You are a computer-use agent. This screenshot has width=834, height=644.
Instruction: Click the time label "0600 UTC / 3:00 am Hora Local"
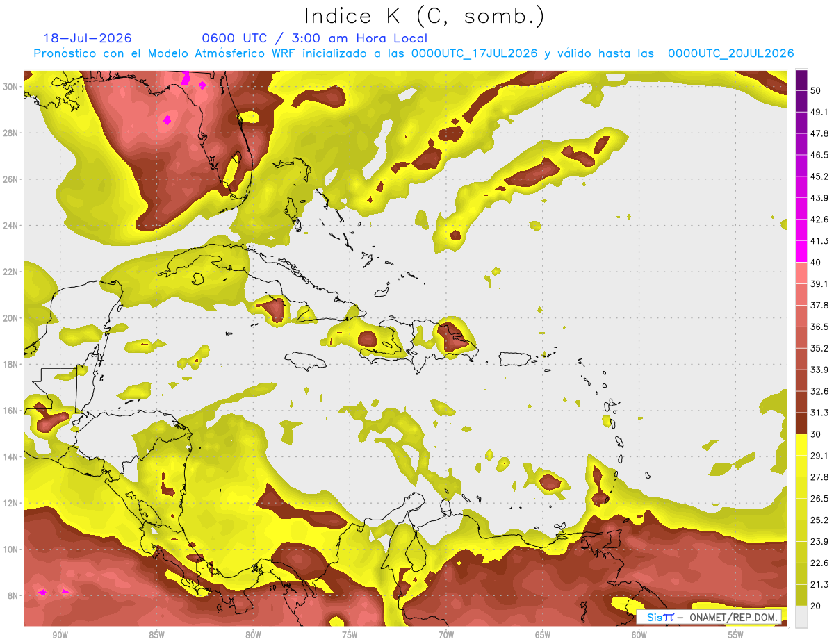pyautogui.click(x=314, y=38)
